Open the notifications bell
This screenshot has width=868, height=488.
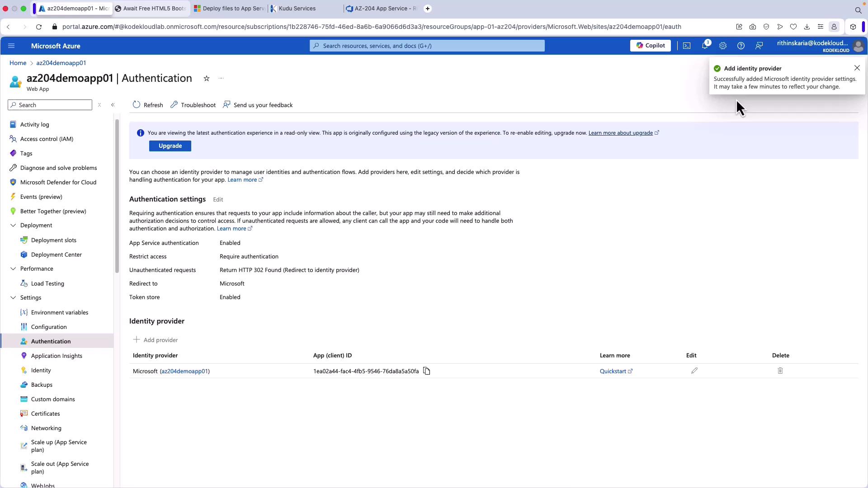tap(704, 46)
